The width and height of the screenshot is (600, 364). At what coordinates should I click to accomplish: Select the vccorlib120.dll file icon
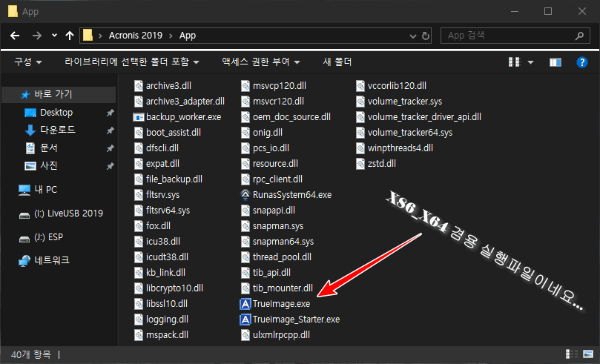360,86
